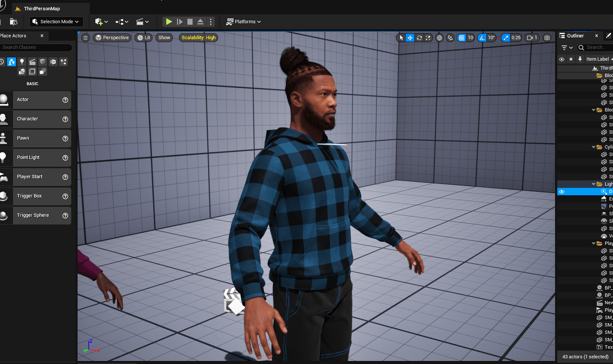Open the play options three-dot menu
This screenshot has height=364, width=613.
[211, 22]
